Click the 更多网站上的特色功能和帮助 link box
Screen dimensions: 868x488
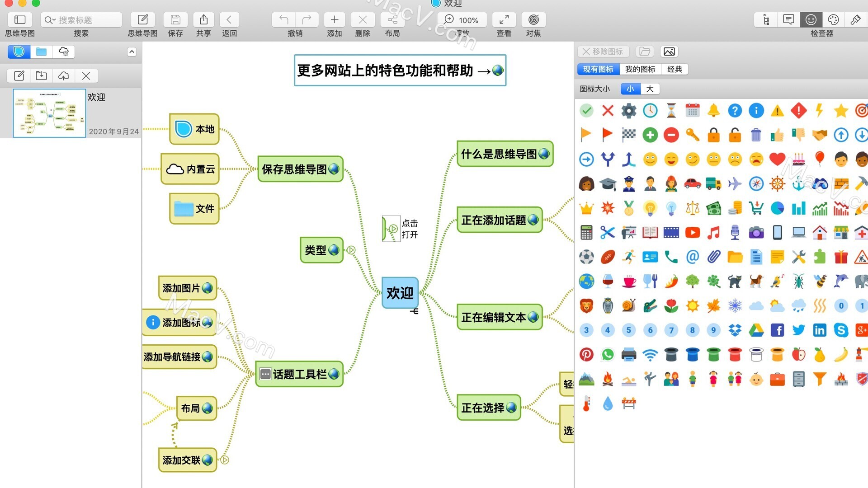(400, 70)
